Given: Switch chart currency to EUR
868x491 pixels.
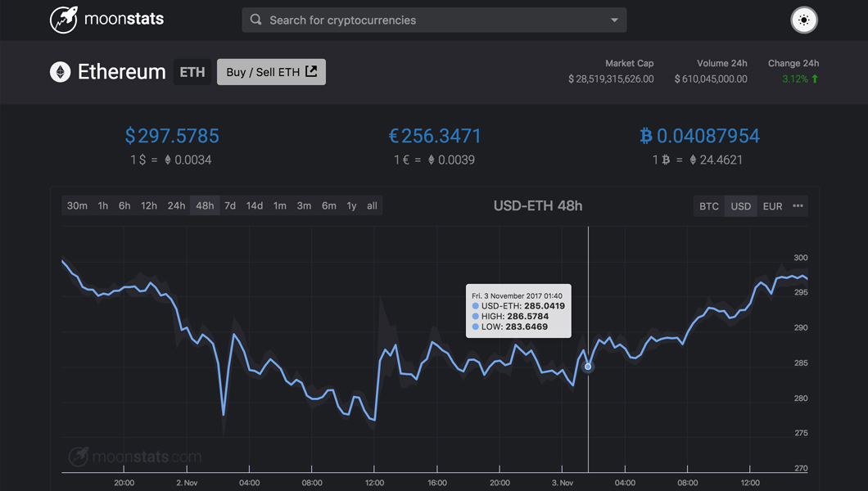Looking at the screenshot, I should tap(773, 206).
